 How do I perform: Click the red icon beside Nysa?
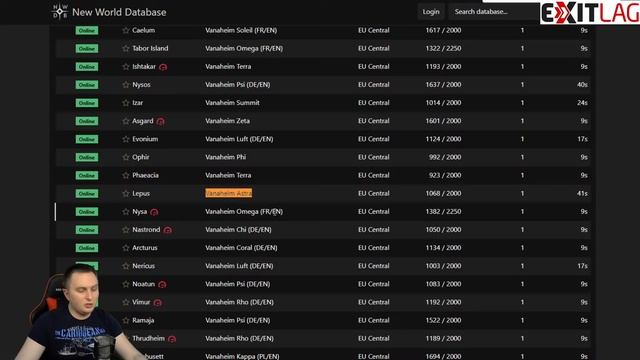pyautogui.click(x=154, y=212)
